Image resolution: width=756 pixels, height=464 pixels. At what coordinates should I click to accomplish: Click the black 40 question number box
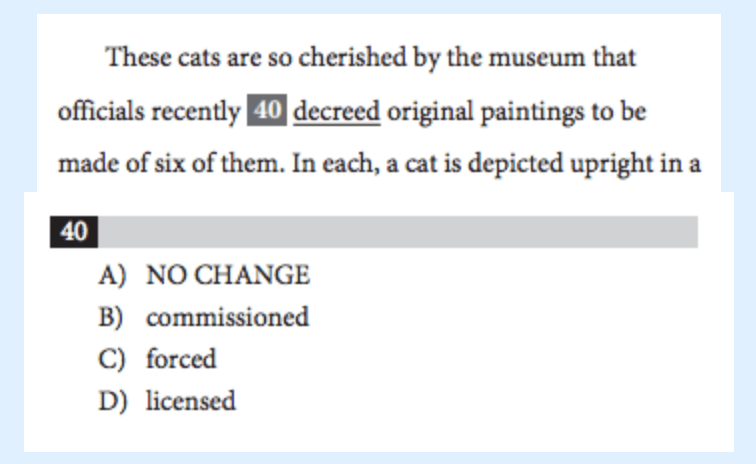click(x=74, y=232)
